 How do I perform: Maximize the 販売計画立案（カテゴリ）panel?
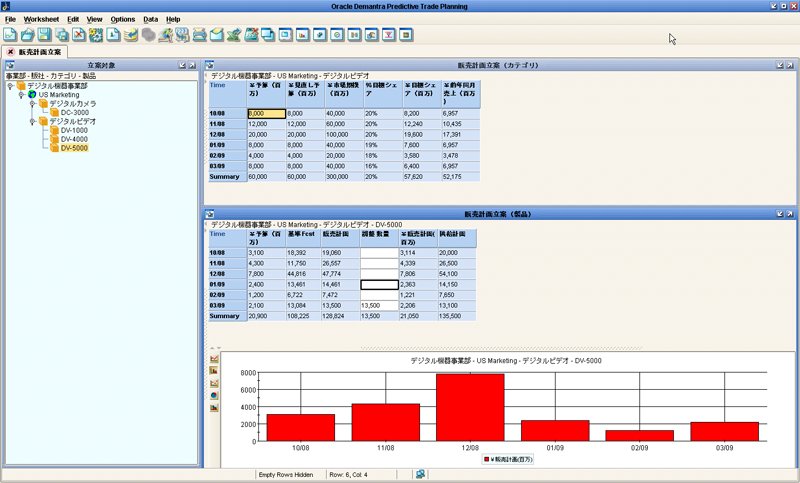789,65
